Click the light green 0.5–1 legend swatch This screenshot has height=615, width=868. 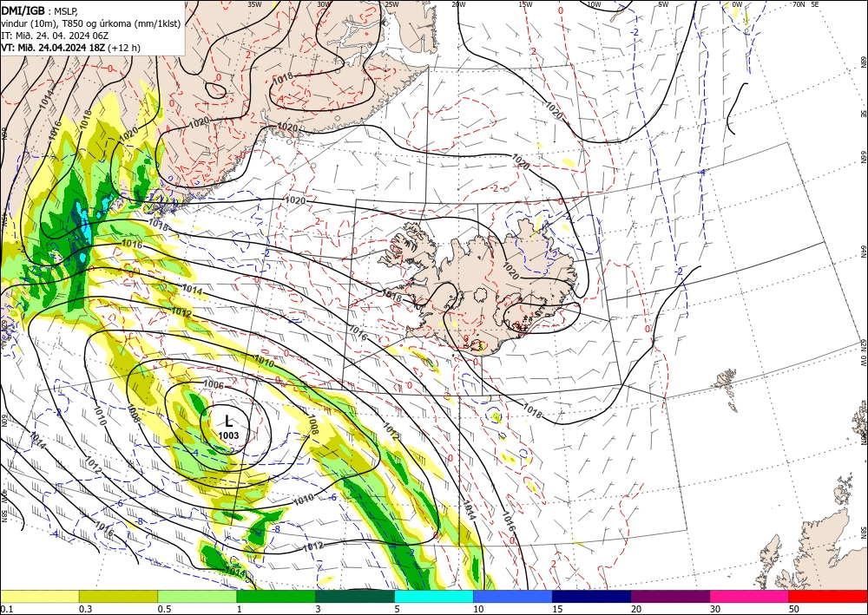[x=197, y=596]
